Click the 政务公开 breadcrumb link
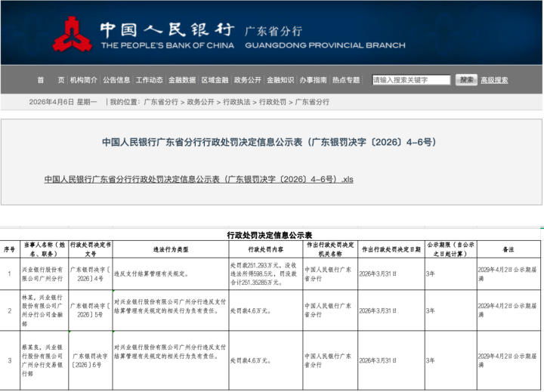 click(200, 102)
